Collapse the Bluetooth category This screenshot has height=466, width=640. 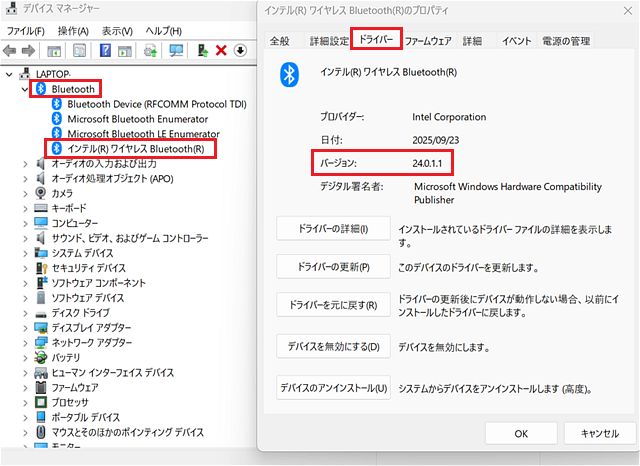tap(25, 89)
